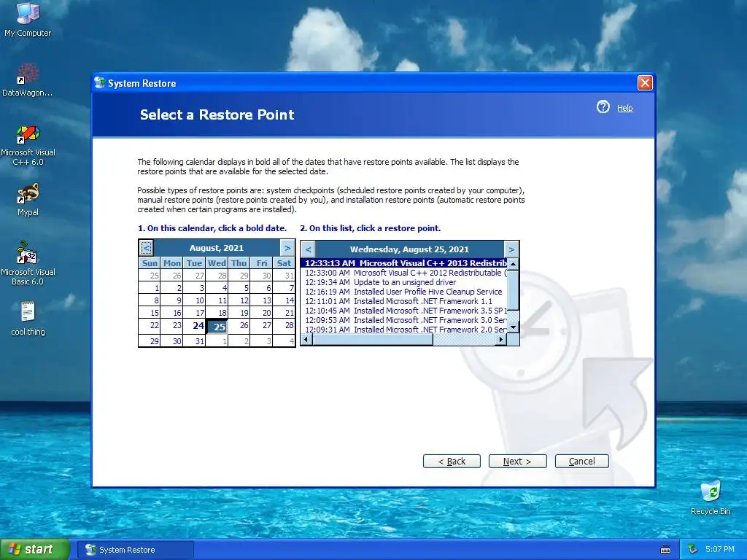This screenshot has width=747, height=560.
Task: Click the restore list scroll down arrow
Action: click(513, 327)
